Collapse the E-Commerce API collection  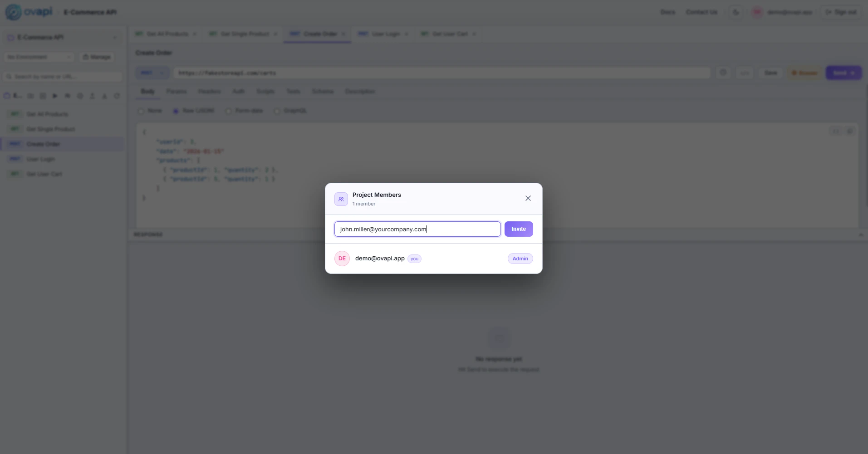(115, 37)
